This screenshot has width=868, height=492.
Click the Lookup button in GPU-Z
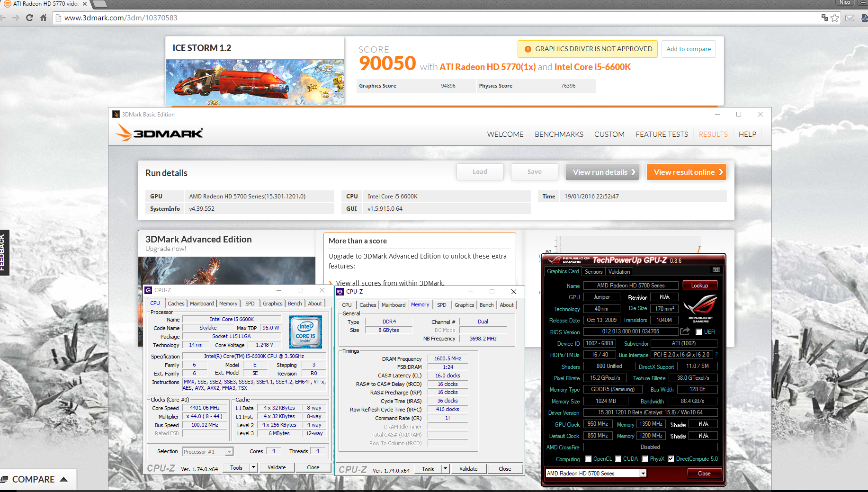point(699,286)
